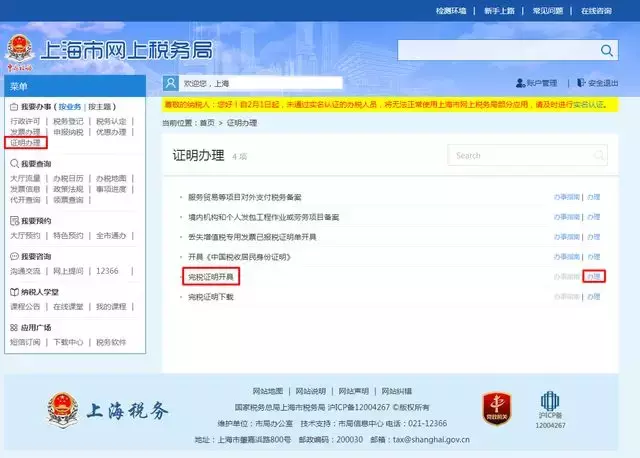
Task: Click the 账户管理 account icon
Action: [x=520, y=83]
